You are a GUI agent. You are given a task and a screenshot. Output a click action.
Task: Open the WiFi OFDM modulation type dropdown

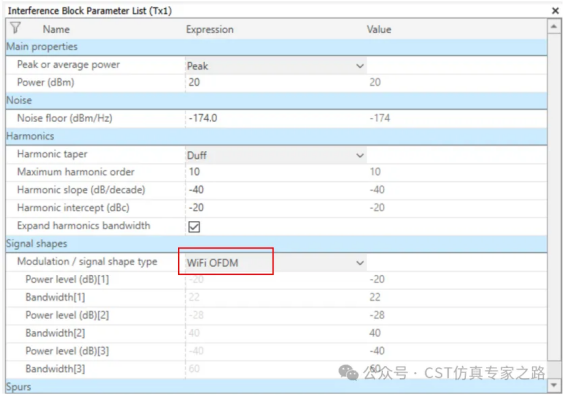[x=276, y=263]
